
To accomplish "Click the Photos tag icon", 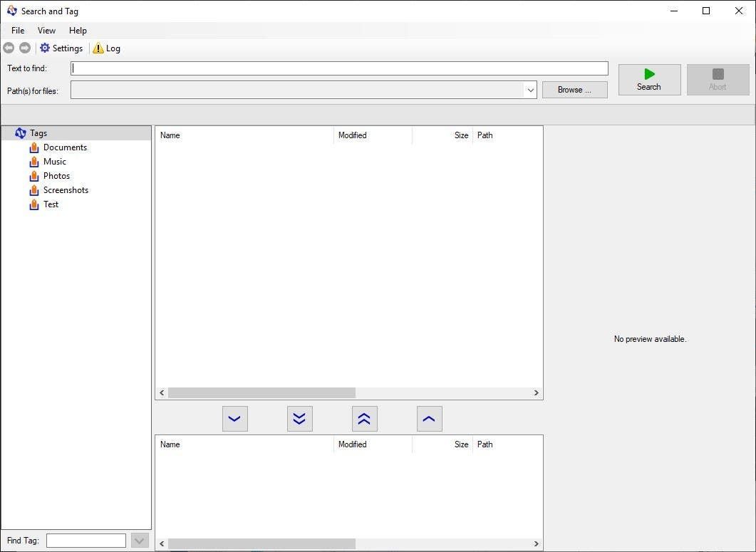I will 33,176.
